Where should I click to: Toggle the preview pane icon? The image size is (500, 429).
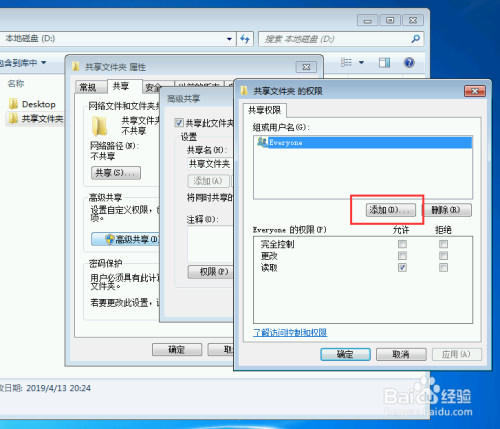tap(384, 62)
